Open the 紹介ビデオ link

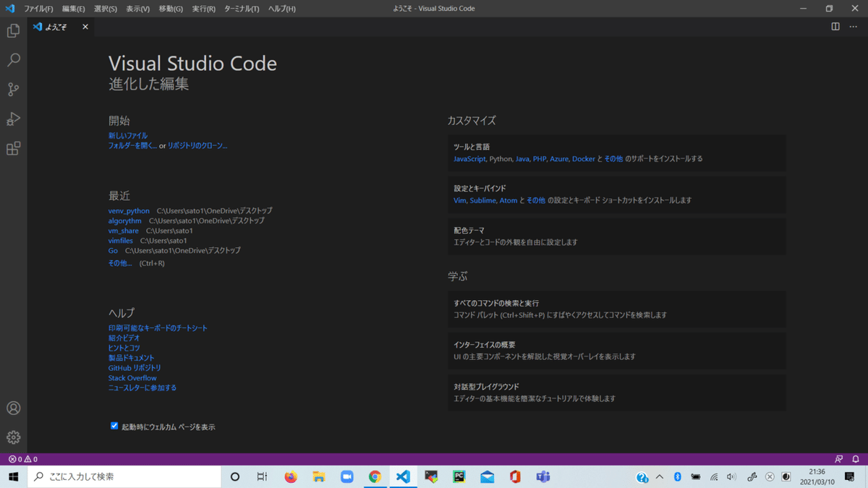tap(124, 338)
